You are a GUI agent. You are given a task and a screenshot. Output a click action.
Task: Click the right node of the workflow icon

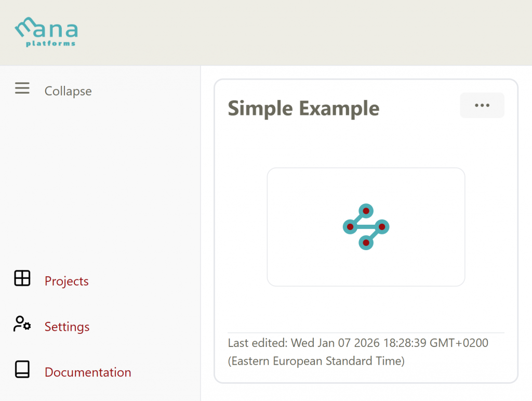coord(382,227)
